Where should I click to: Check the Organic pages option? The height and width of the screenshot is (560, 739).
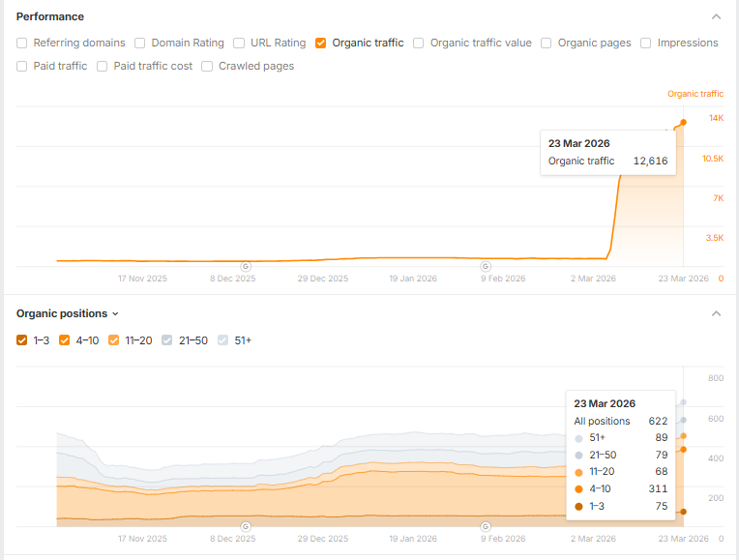click(546, 43)
